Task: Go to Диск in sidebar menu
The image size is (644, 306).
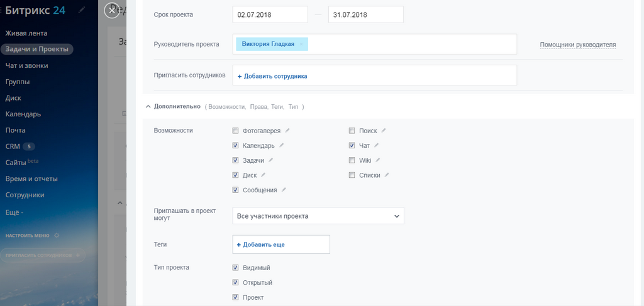Action: 13,97
